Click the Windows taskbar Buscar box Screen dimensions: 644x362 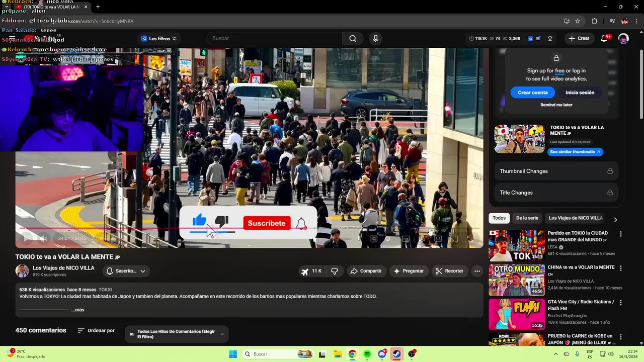(278, 354)
